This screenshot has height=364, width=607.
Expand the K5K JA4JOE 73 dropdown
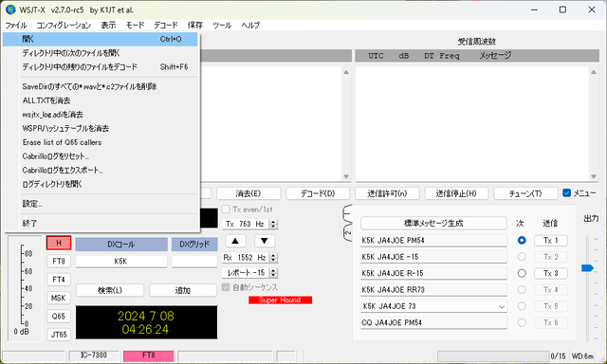(x=502, y=306)
